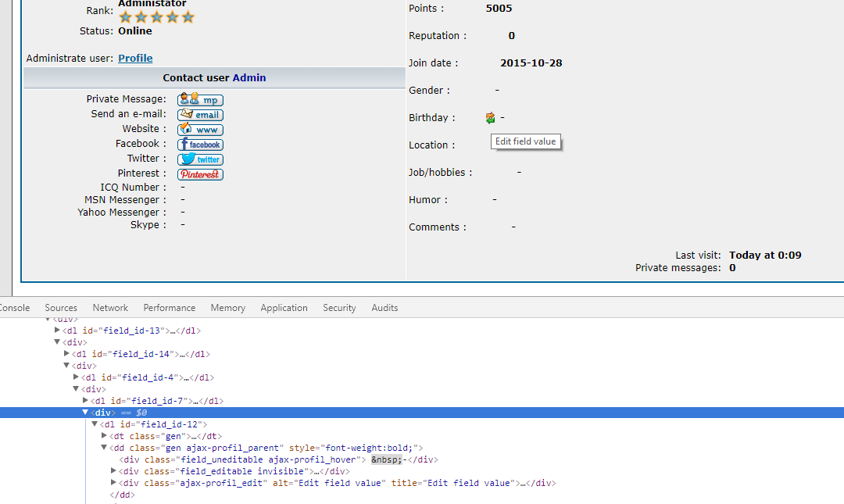Open the Performance tab
This screenshot has width=844, height=504.
169,307
